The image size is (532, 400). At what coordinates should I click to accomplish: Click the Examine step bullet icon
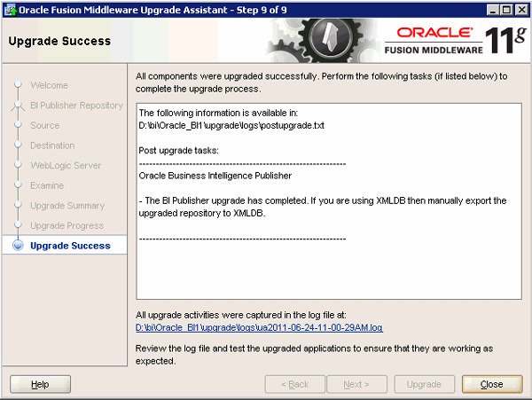tap(18, 184)
